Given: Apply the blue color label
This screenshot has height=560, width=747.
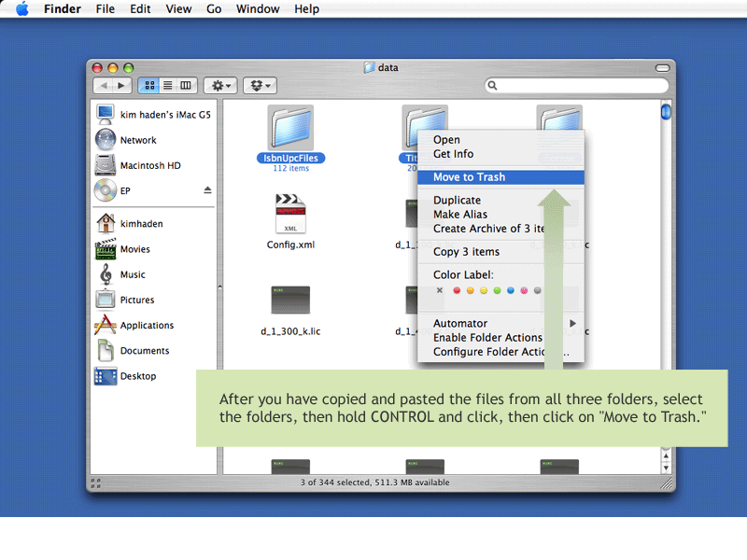Looking at the screenshot, I should click(x=511, y=290).
